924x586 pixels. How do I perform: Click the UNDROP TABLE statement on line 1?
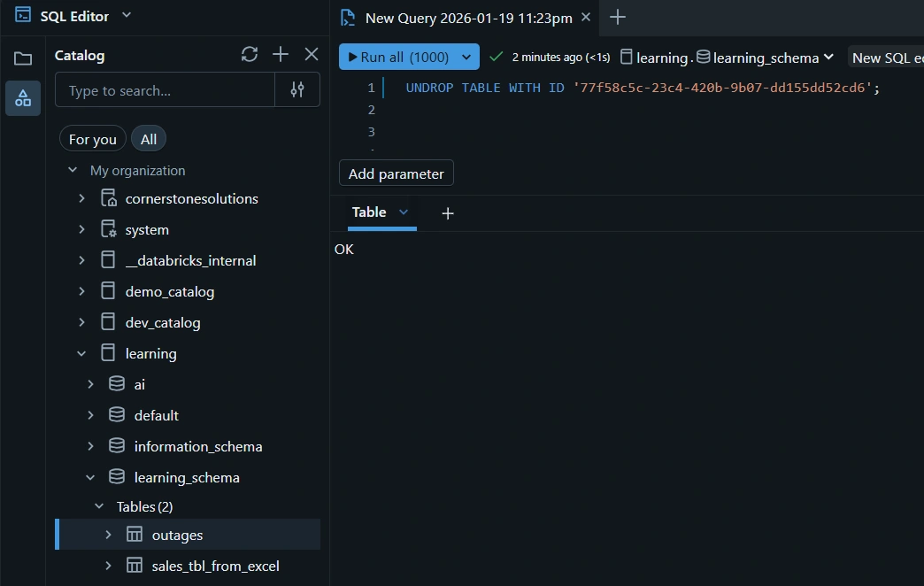coord(643,88)
